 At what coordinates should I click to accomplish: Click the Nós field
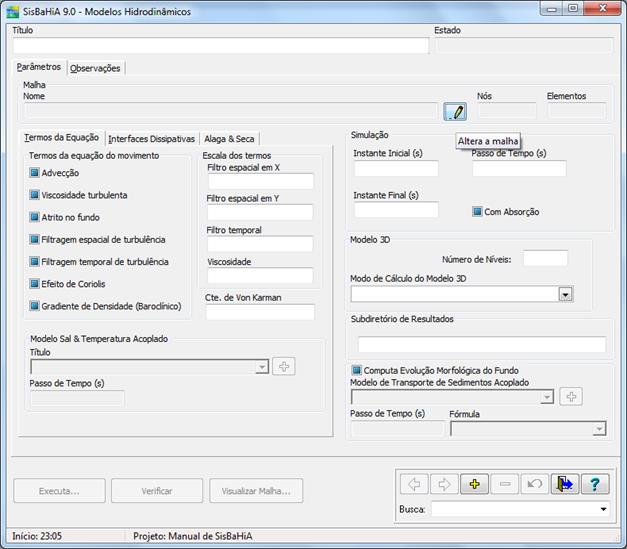507,111
